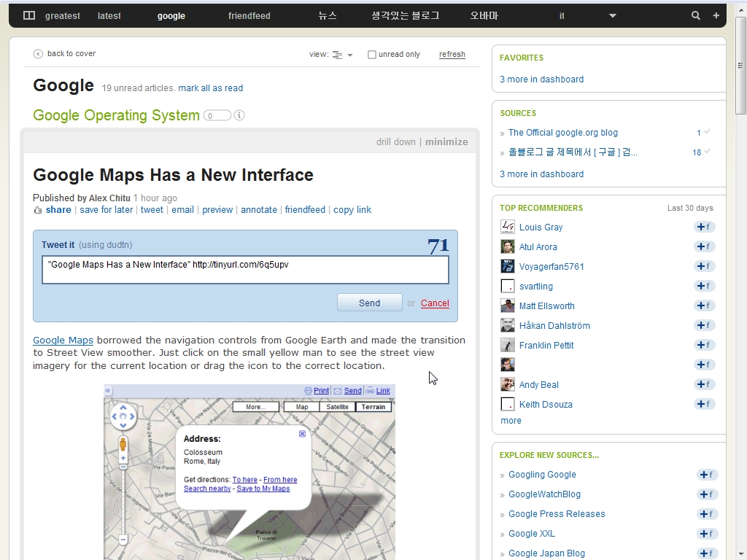747x560 pixels.
Task: Open the cover layout icon in the top bar
Action: point(29,16)
